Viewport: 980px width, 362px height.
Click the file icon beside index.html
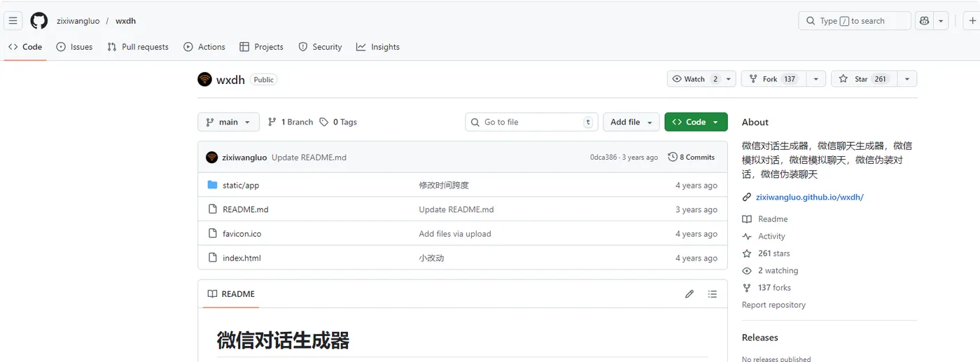coord(213,258)
